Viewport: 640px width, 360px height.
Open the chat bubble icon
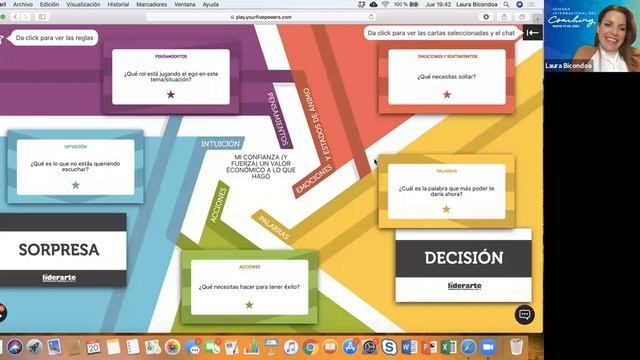point(524,315)
